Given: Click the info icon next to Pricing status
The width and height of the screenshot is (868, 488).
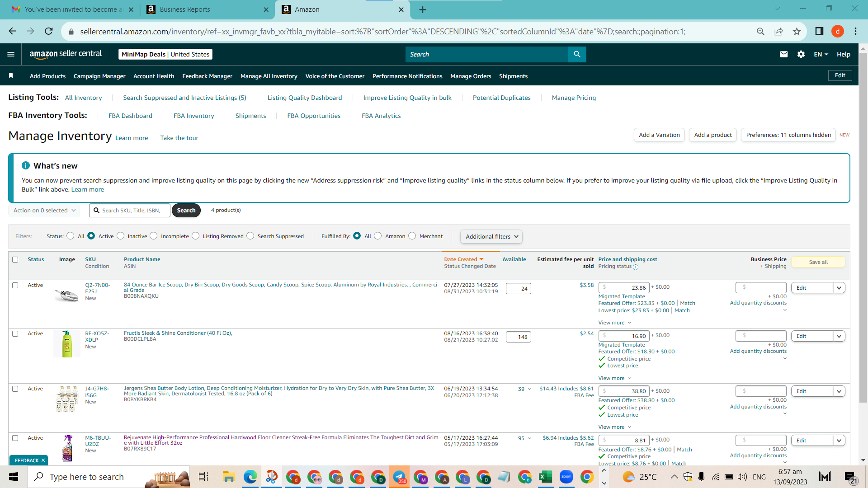Looking at the screenshot, I should [x=636, y=267].
